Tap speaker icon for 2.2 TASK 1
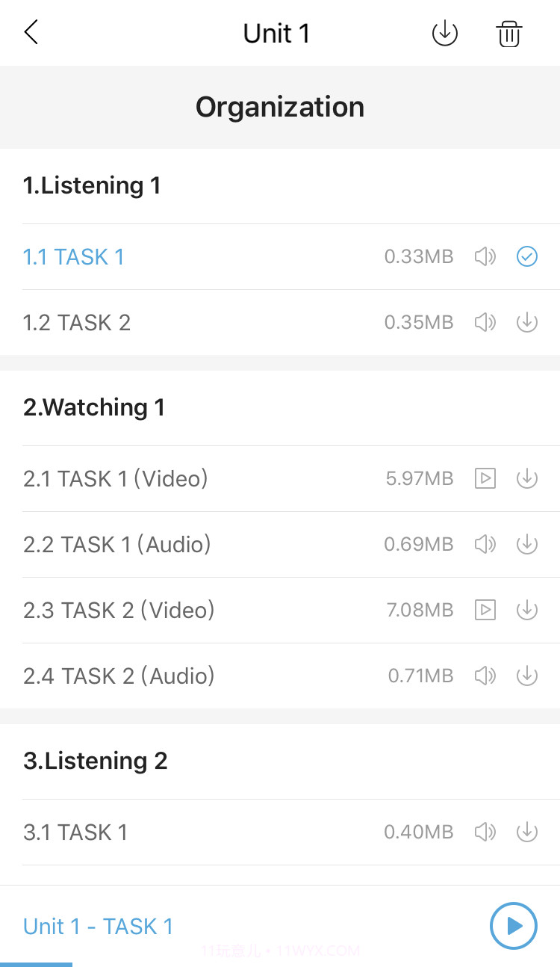This screenshot has height=967, width=560. 485,544
